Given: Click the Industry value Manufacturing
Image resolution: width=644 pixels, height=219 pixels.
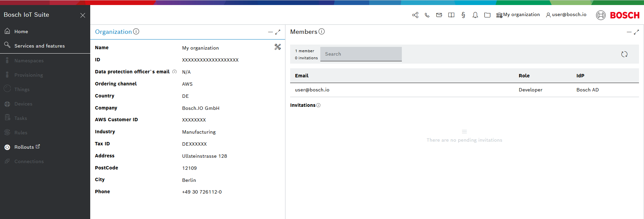Looking at the screenshot, I should pos(199,132).
